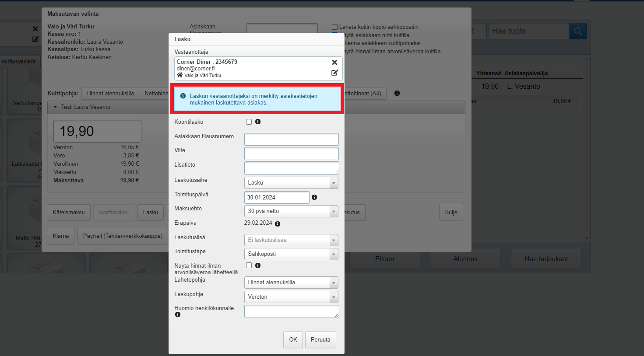Click the Asiakkaan tilausnumero input field
This screenshot has height=356, width=644.
coord(291,140)
